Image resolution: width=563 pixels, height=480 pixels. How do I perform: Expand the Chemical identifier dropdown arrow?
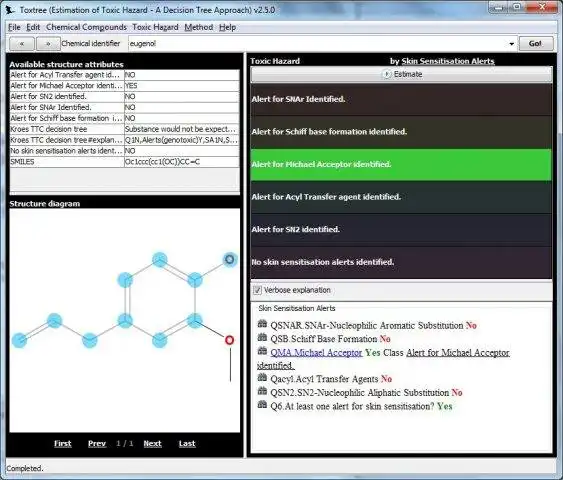pos(512,44)
